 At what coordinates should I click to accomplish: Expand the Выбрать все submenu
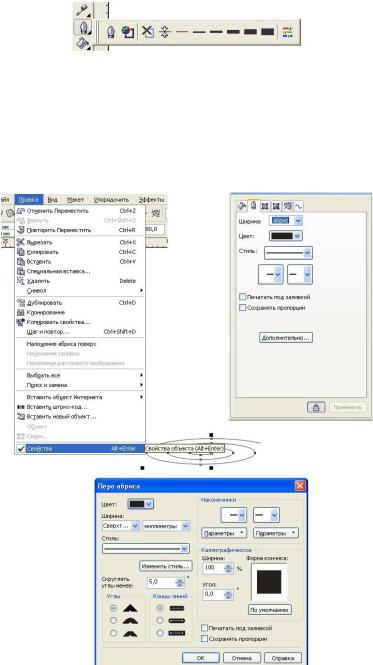tap(80, 375)
